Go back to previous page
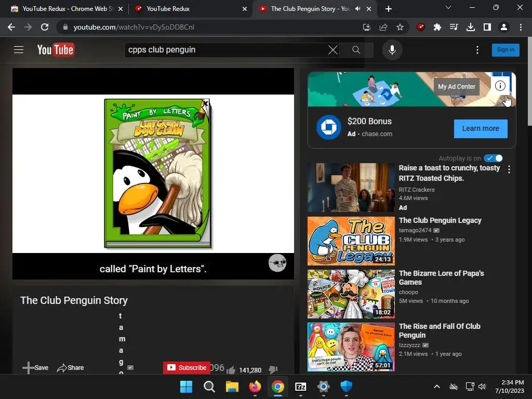 pyautogui.click(x=11, y=27)
